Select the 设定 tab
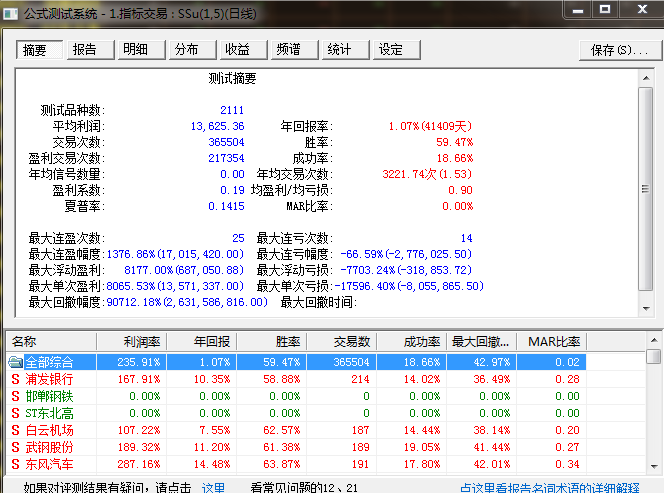Image resolution: width=664 pixels, height=493 pixels. point(390,50)
